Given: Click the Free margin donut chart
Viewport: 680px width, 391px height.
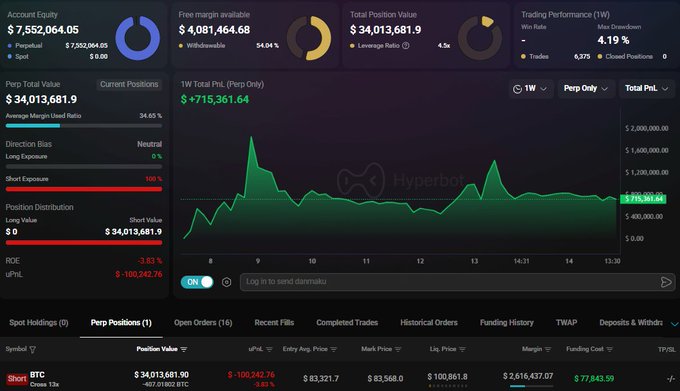Looking at the screenshot, I should [309, 38].
